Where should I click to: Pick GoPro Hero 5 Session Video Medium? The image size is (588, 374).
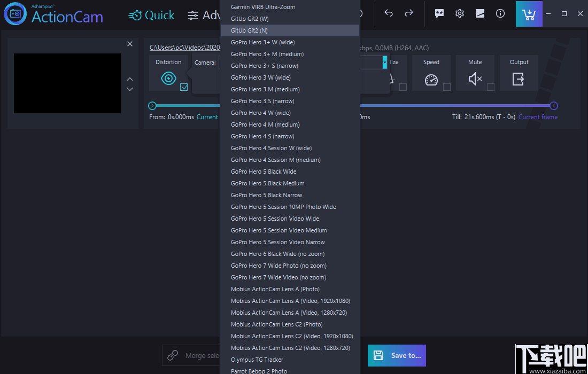(x=290, y=230)
